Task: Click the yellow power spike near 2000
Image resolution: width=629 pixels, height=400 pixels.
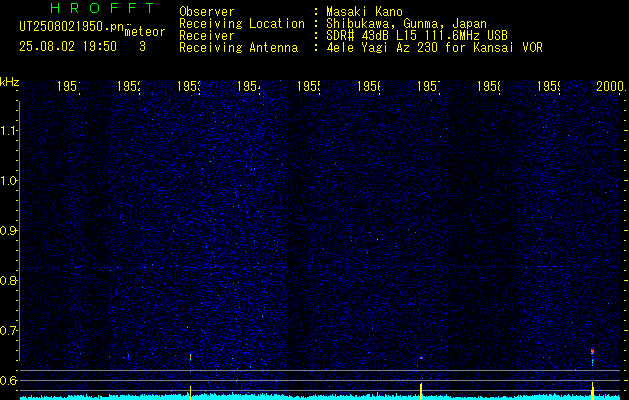Action: [592, 390]
